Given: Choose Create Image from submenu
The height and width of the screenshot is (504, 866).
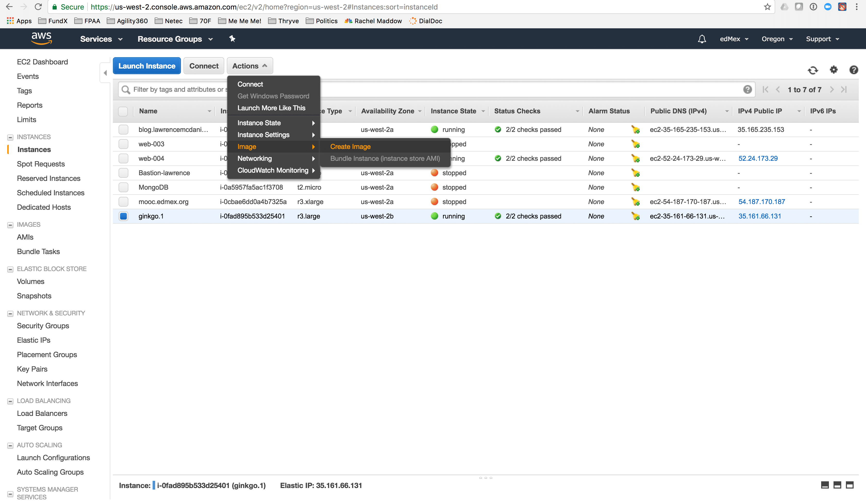Looking at the screenshot, I should 385,147.
